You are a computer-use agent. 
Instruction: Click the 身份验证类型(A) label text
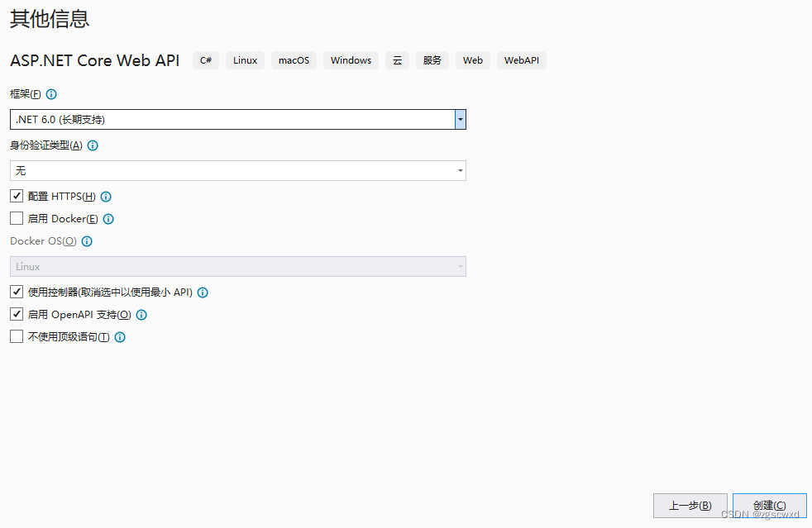(46, 145)
